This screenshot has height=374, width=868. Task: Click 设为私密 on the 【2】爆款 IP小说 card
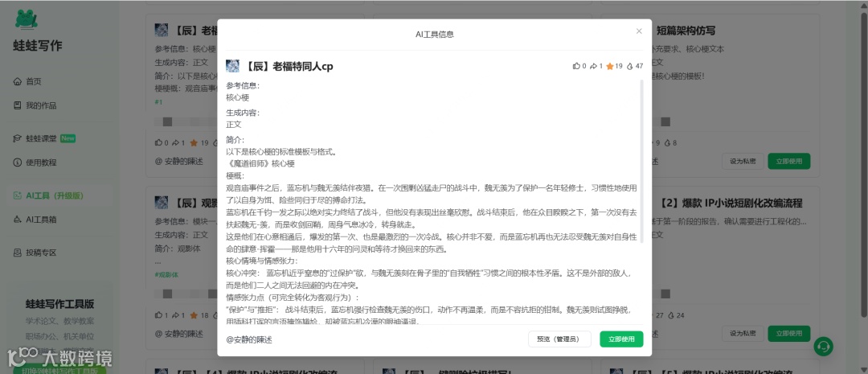click(743, 334)
